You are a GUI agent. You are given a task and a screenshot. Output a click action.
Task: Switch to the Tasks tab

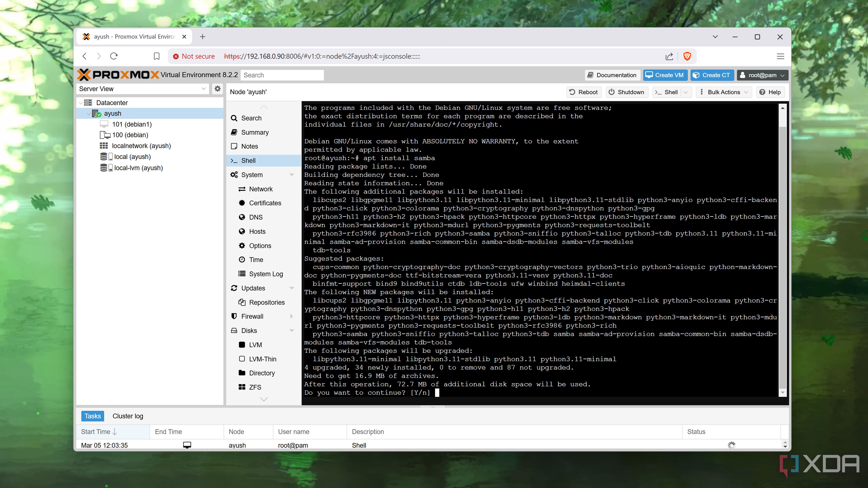[x=92, y=416]
